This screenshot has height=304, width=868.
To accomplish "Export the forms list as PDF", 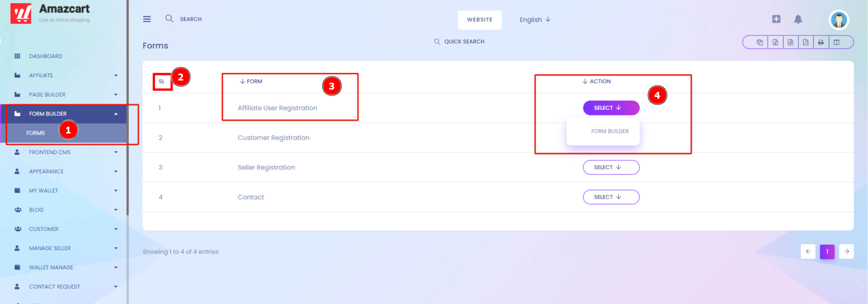I will tap(805, 42).
